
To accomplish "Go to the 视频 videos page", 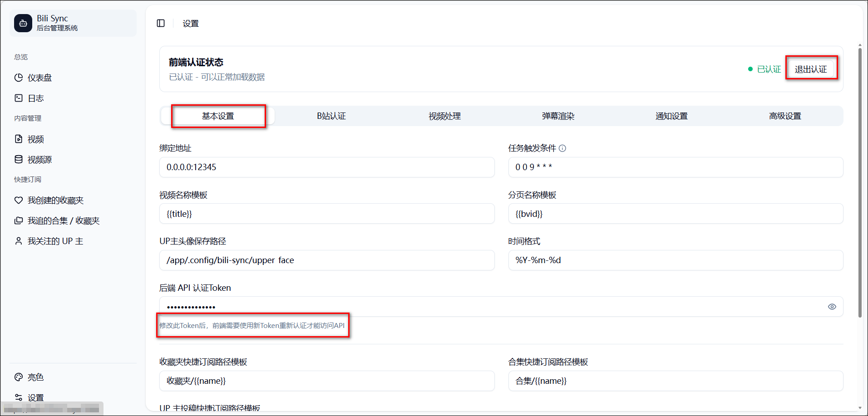I will (x=35, y=139).
